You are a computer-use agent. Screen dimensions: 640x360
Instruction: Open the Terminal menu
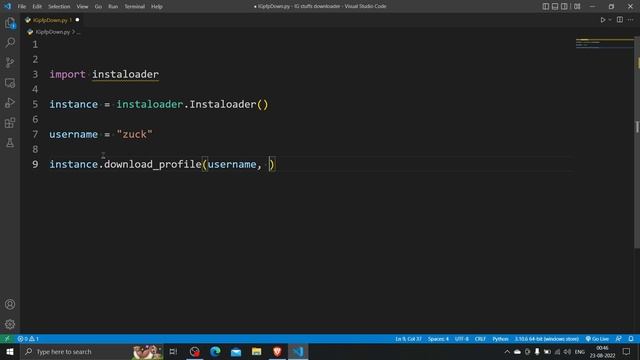tap(135, 7)
